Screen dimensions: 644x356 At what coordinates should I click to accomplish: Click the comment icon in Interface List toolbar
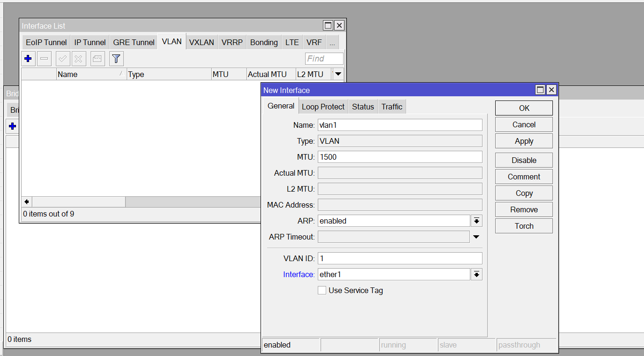pos(98,59)
